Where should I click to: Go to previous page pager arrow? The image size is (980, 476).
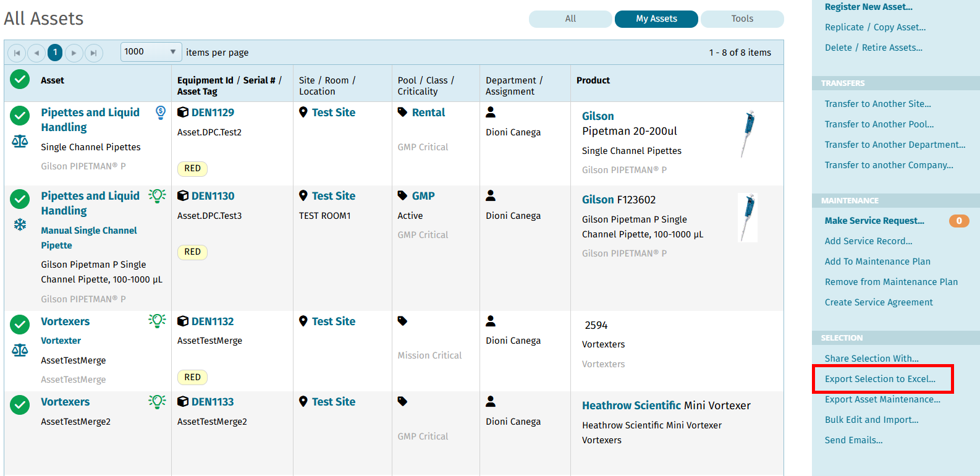pyautogui.click(x=36, y=53)
